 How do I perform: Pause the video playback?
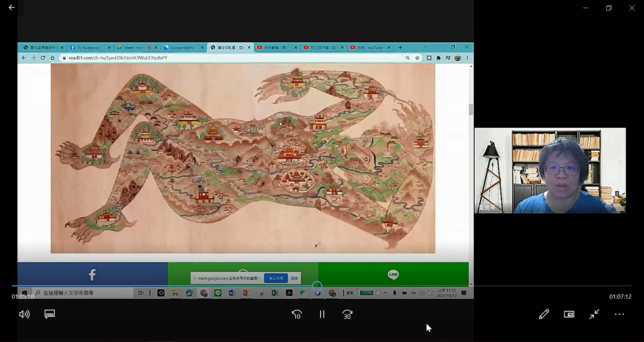pos(322,314)
